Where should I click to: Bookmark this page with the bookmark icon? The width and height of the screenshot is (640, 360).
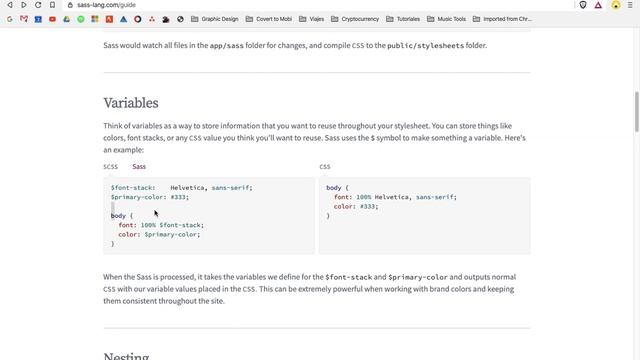[x=52, y=5]
